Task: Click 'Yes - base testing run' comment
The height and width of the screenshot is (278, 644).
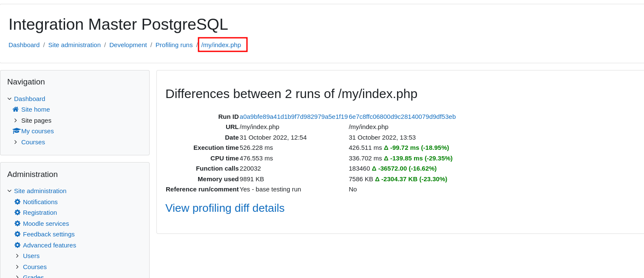Action: coord(270,189)
